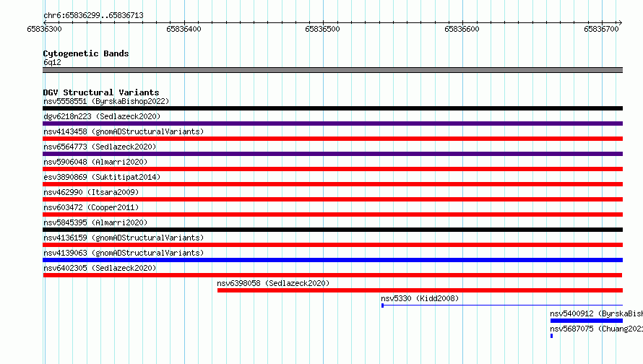
Task: Click the gray 6q12 cytogenetic band bar
Action: pyautogui.click(x=332, y=70)
